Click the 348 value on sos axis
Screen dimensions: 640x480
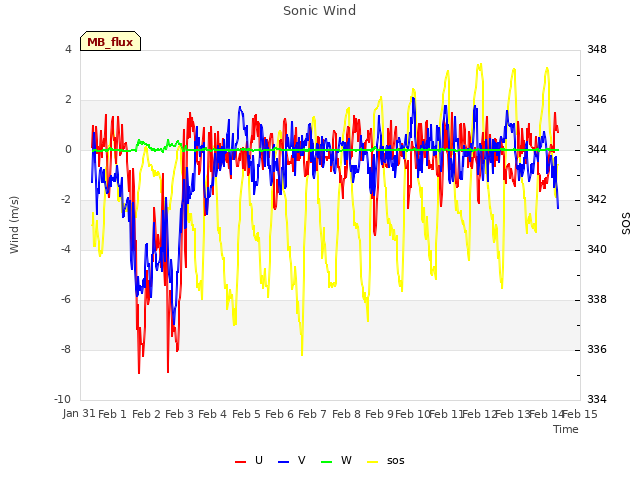click(x=597, y=49)
